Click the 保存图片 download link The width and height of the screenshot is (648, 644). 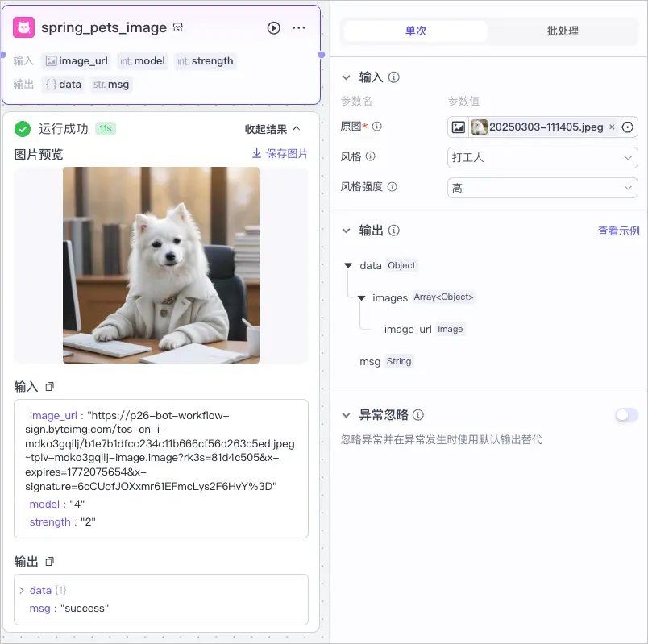tap(280, 153)
